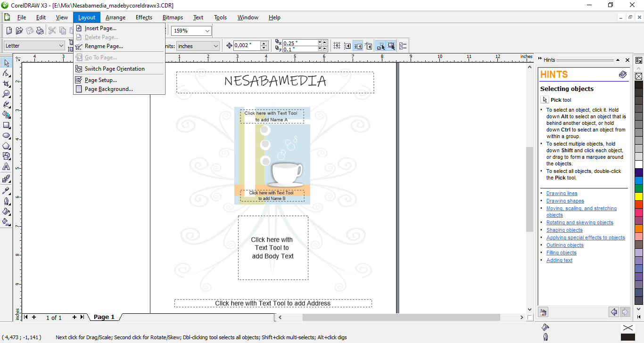Select the Zoom tool in the toolbox
This screenshot has width=644, height=343.
tap(7, 94)
